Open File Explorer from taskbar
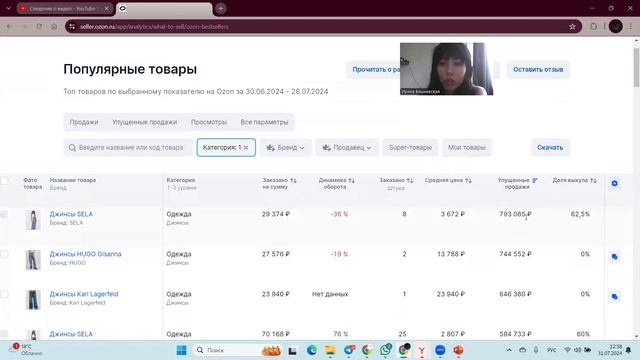This screenshot has width=640, height=360. [x=330, y=350]
